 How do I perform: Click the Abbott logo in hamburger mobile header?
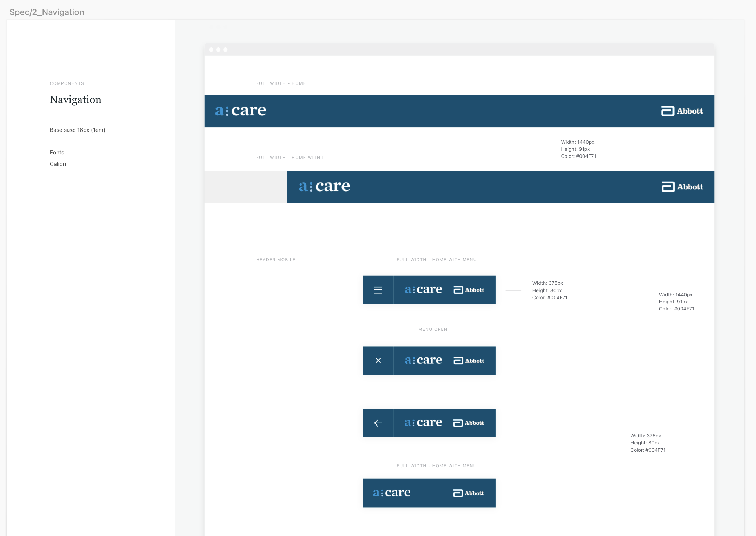[469, 290]
